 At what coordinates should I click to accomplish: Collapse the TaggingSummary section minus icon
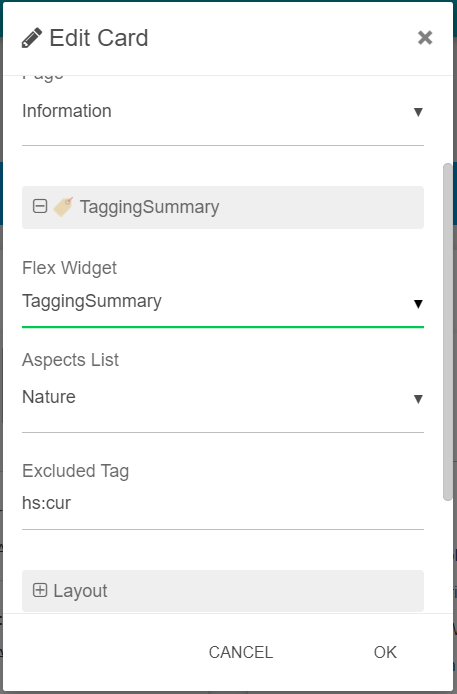point(40,206)
